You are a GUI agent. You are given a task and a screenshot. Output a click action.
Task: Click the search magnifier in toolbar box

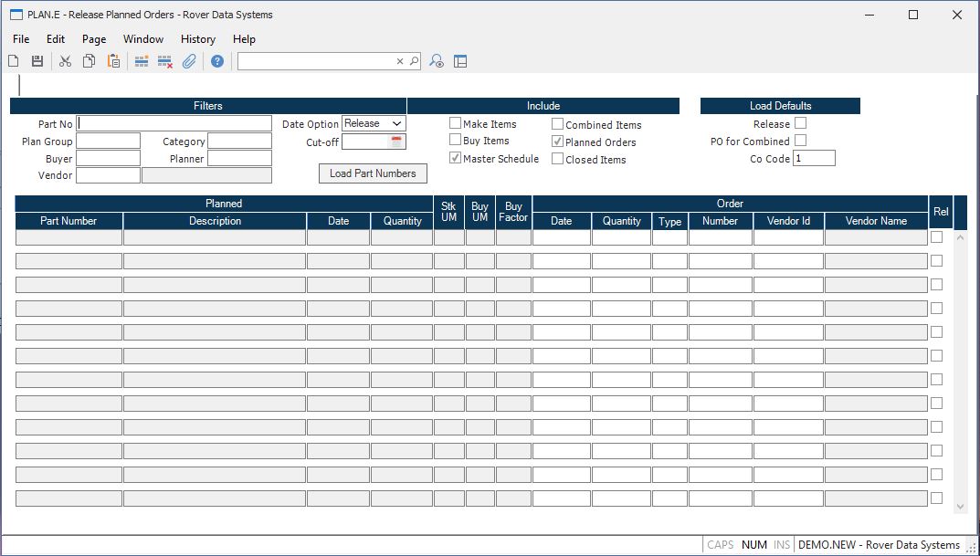[414, 61]
